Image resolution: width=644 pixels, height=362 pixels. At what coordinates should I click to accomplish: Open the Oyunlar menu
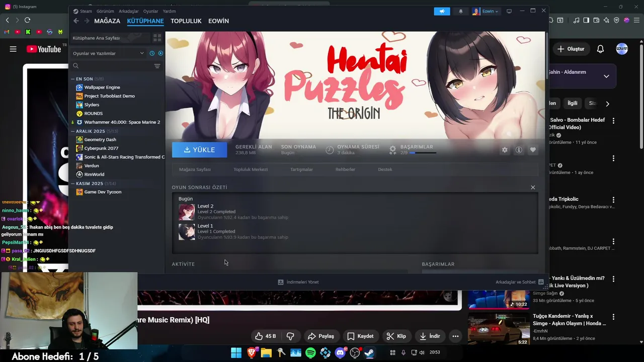[150, 11]
